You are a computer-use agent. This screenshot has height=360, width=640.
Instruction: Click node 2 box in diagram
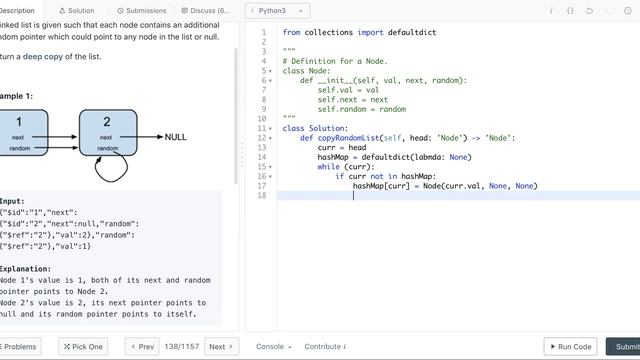(x=108, y=133)
